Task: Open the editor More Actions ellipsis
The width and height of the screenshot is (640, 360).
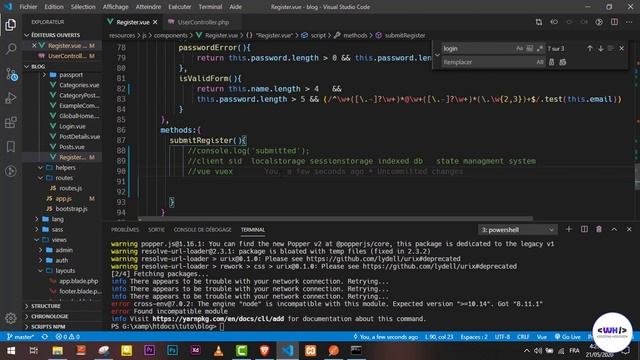Action: [629, 22]
